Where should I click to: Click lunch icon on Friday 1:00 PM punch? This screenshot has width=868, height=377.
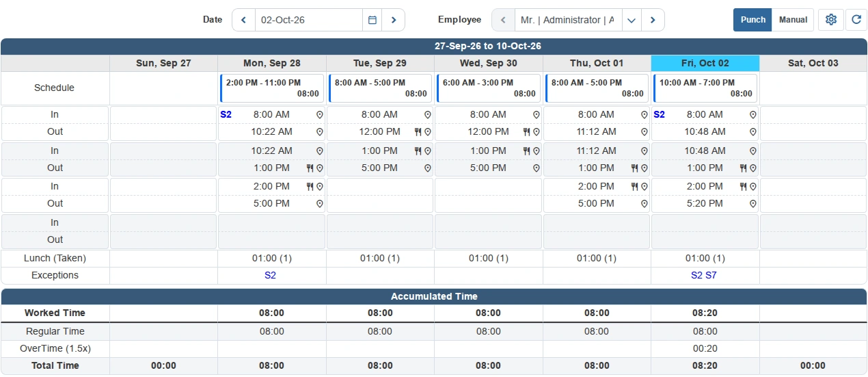743,168
